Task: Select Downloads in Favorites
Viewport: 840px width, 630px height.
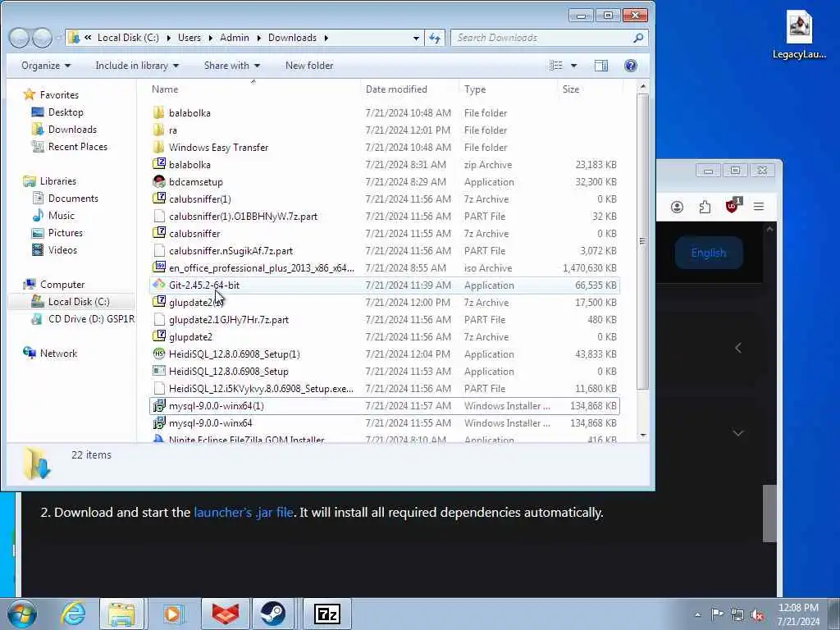Action: tap(72, 129)
